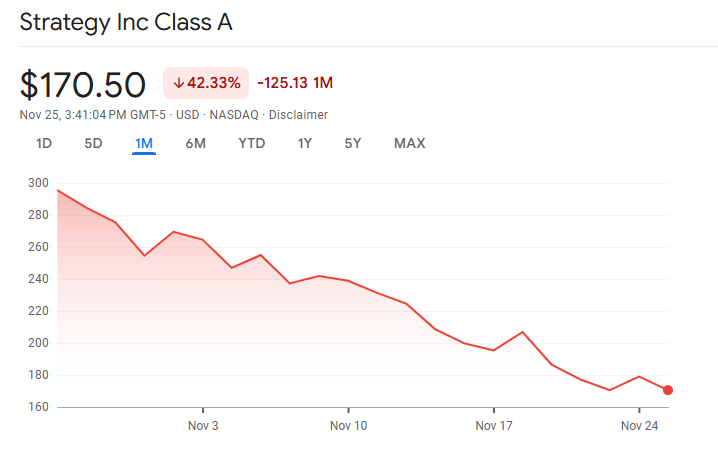Image resolution: width=718 pixels, height=450 pixels.
Task: Click the active 1M range tab
Action: pos(143,143)
